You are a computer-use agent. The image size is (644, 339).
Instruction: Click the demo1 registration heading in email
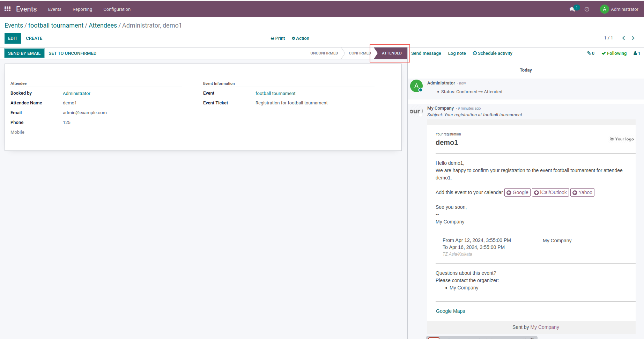click(x=447, y=142)
